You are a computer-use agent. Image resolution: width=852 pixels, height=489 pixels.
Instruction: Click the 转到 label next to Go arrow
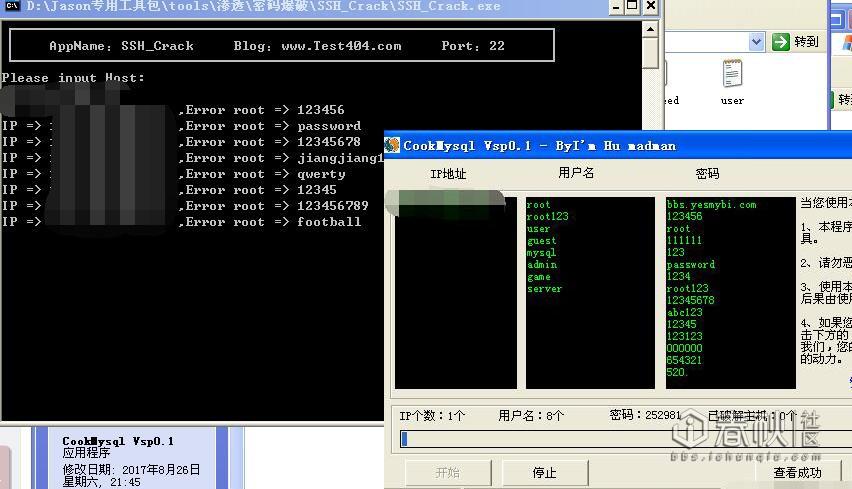click(x=806, y=42)
